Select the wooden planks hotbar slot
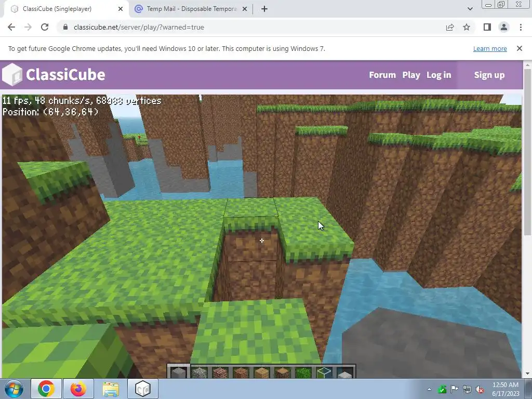532x399 pixels. (262, 373)
